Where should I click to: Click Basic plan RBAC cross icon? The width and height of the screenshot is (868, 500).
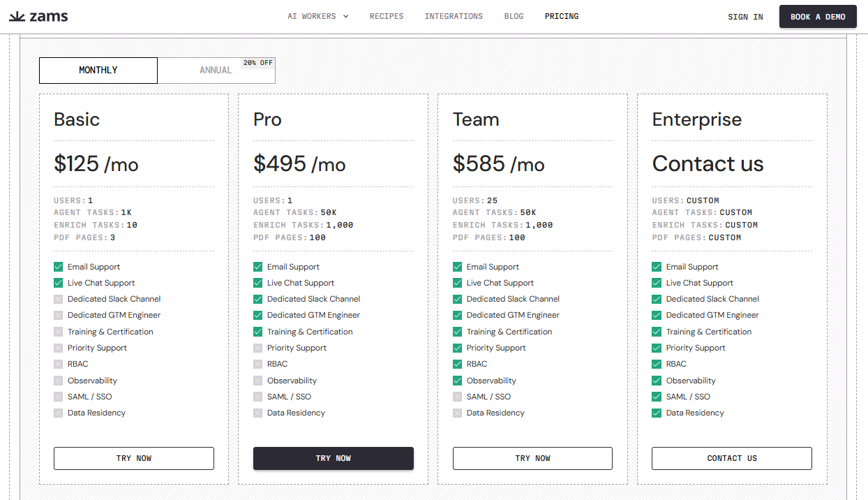[x=59, y=364]
